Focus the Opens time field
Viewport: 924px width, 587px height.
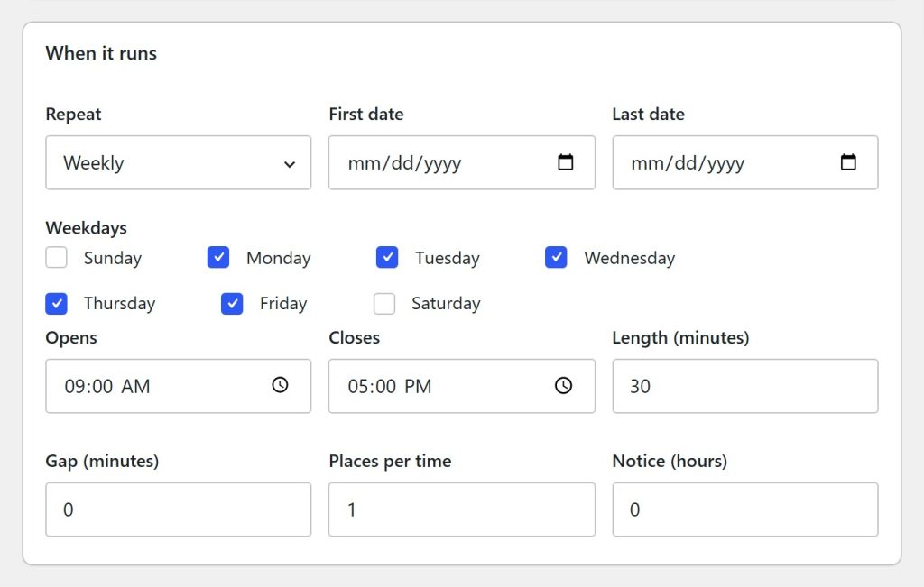pyautogui.click(x=179, y=386)
